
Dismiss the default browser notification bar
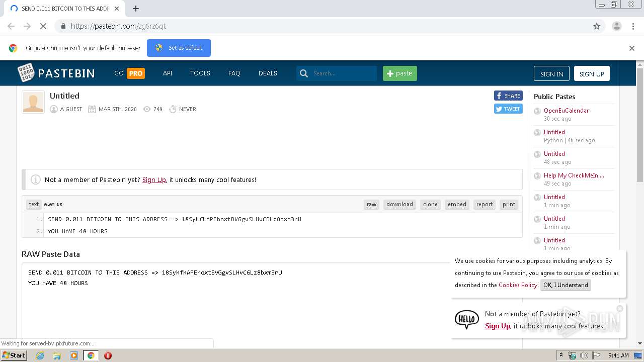pyautogui.click(x=632, y=48)
